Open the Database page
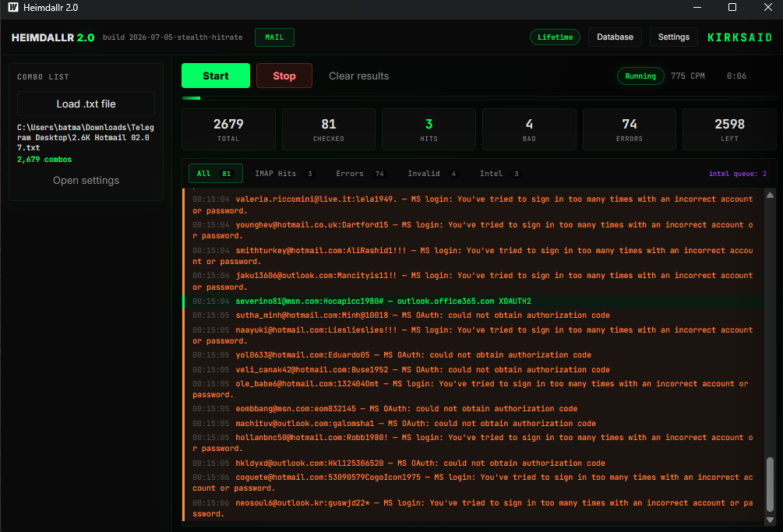Screen dimensions: 783x532 tap(615, 37)
